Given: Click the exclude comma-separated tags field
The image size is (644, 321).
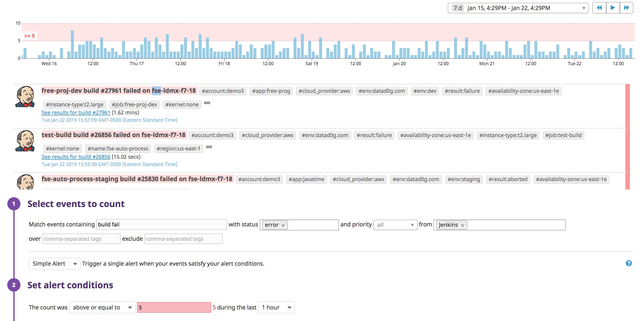Looking at the screenshot, I should click(x=183, y=239).
